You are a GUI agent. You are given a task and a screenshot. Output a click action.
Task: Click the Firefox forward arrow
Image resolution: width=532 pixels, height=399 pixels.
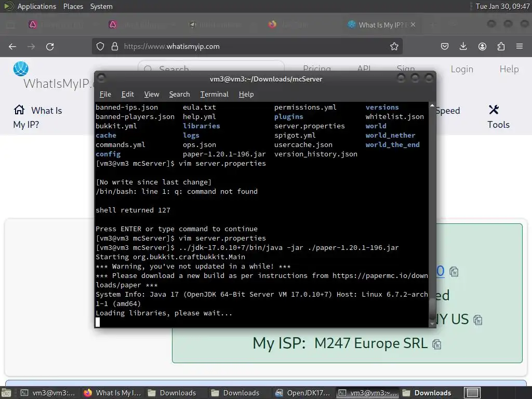point(31,46)
